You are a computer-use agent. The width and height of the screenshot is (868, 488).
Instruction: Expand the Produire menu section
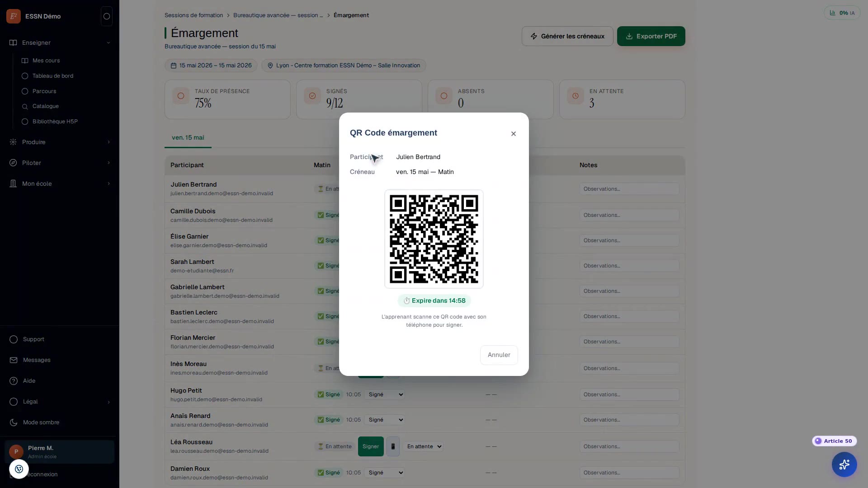(x=60, y=142)
